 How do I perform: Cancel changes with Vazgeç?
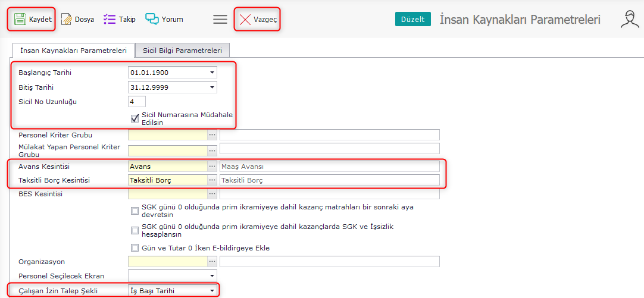pyautogui.click(x=258, y=20)
